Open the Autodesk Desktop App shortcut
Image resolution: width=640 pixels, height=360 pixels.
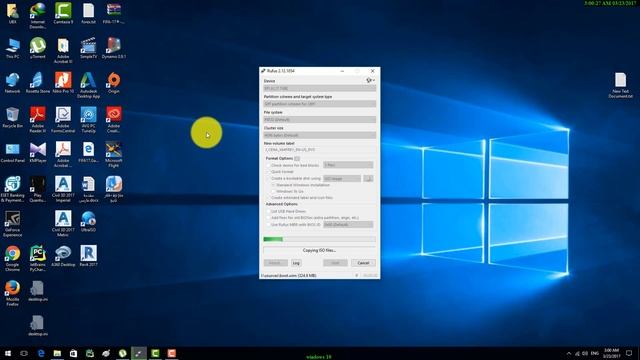tap(89, 85)
